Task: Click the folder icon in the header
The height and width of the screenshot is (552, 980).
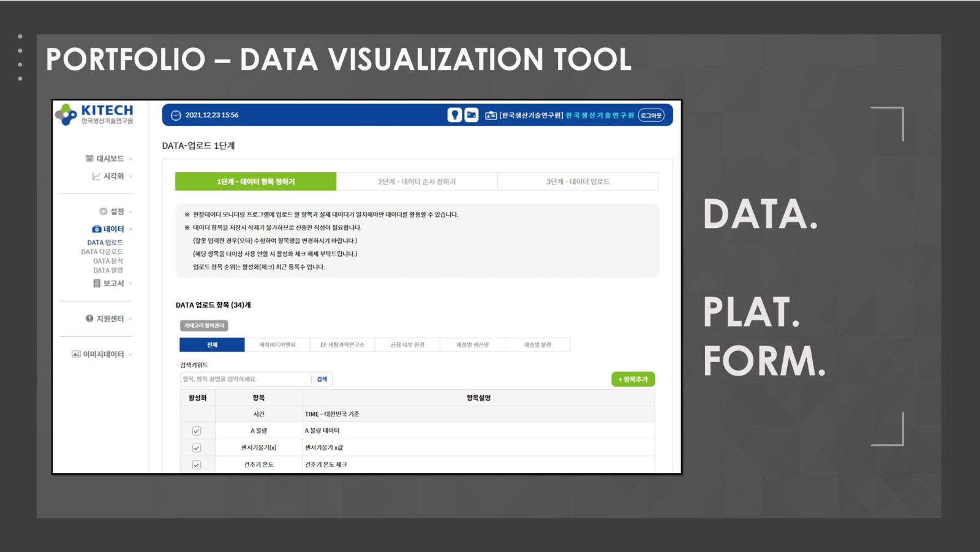Action: click(x=471, y=115)
